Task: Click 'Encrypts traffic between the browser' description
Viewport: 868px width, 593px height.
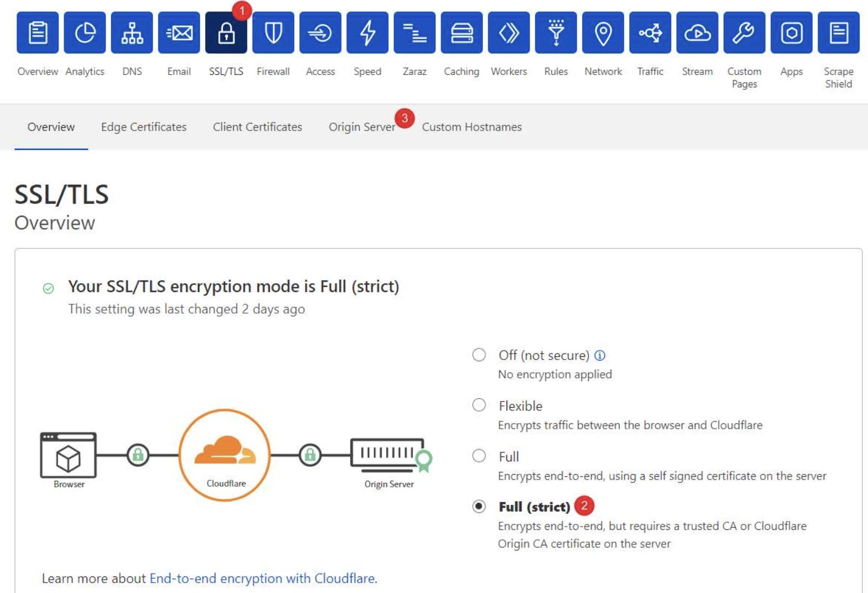Action: [x=630, y=425]
